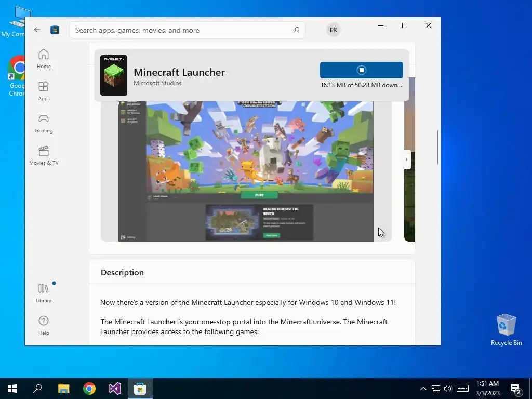Open Help in the sidebar
Screen dimensions: 532x399
point(44,325)
